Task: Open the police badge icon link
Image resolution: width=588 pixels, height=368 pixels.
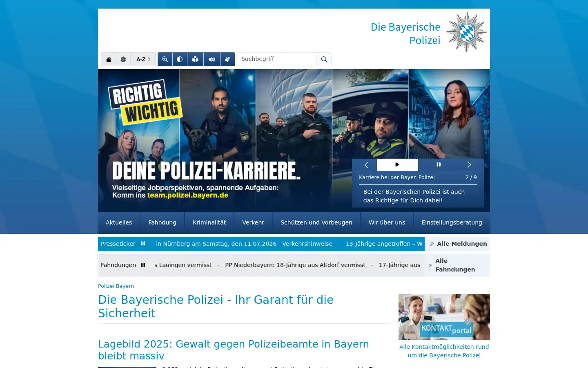Action: point(123,59)
